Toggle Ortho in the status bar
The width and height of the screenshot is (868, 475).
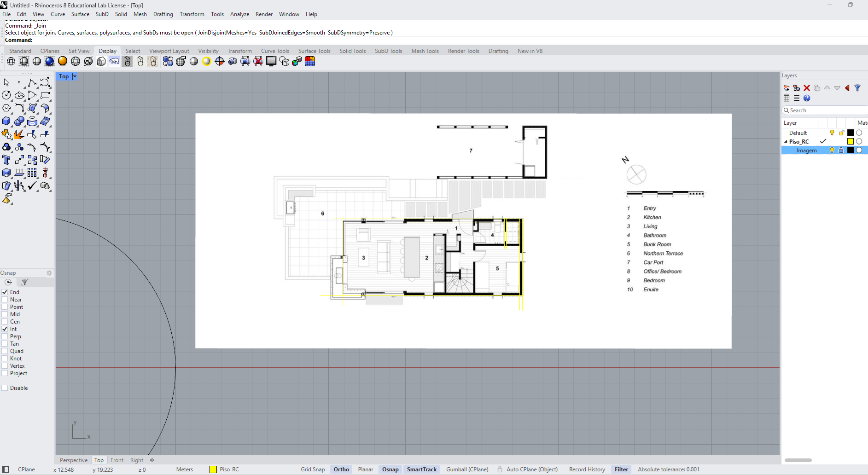(x=341, y=469)
